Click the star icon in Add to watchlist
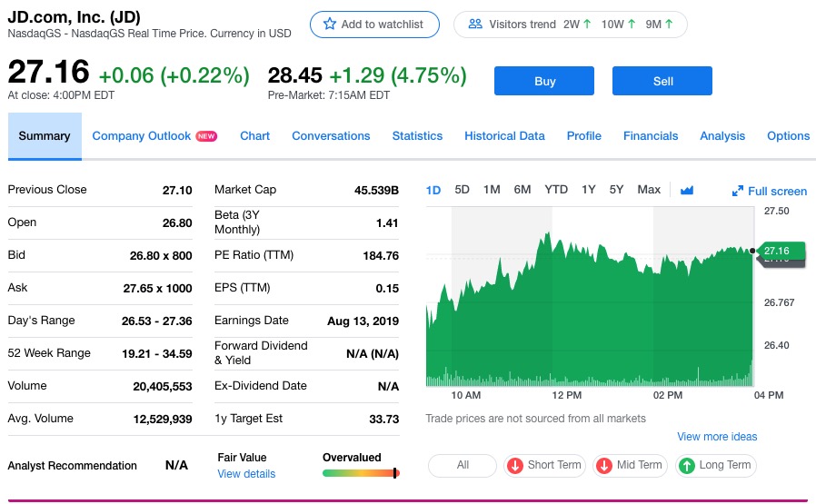This screenshot has width=816, height=504. click(x=330, y=24)
